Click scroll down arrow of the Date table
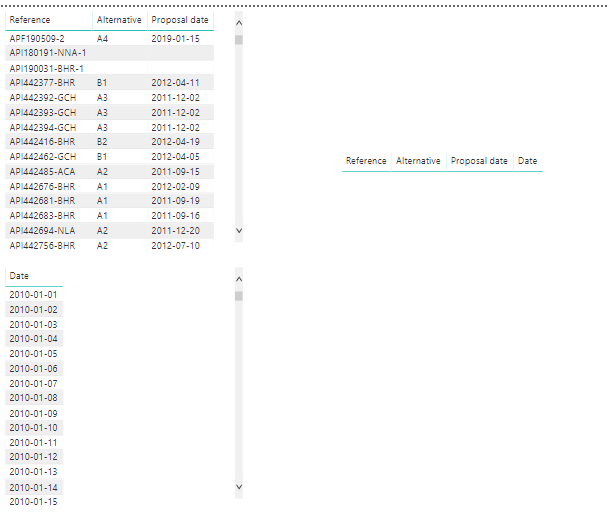Image resolution: width=608 pixels, height=525 pixels. point(239,487)
